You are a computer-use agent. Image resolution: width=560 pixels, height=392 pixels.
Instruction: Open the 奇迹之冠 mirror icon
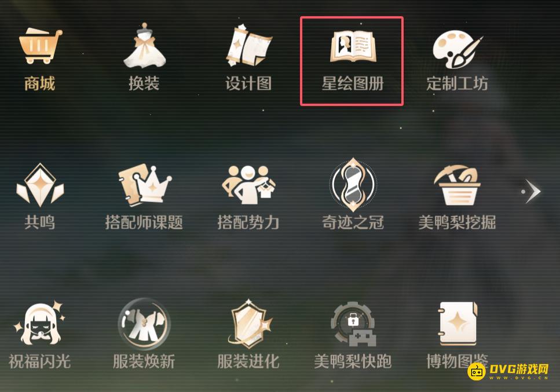click(x=353, y=185)
